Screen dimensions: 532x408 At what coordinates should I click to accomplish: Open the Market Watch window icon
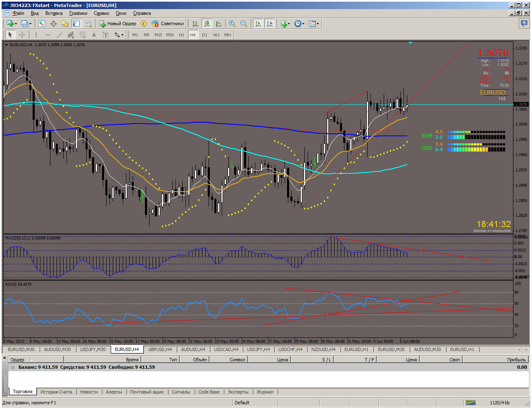(42, 24)
